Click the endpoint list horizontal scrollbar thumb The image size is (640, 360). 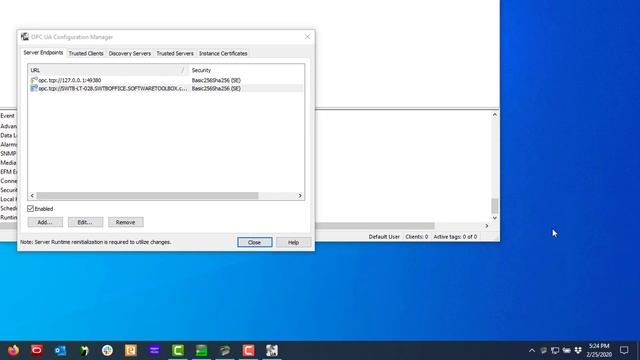coord(147,196)
